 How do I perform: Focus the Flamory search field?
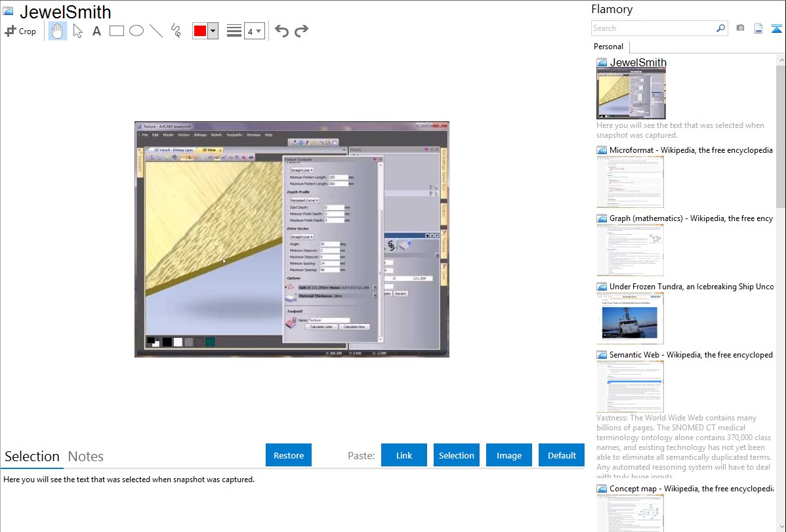(653, 28)
